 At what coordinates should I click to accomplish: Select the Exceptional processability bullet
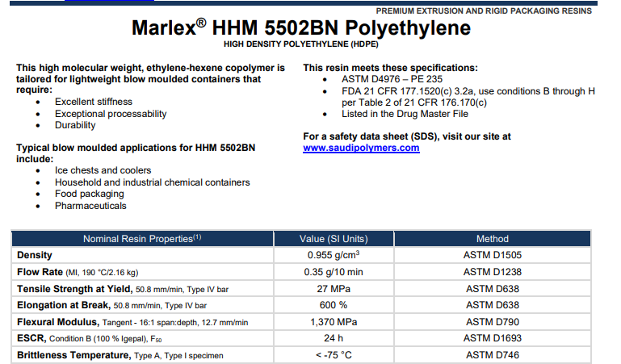[111, 114]
